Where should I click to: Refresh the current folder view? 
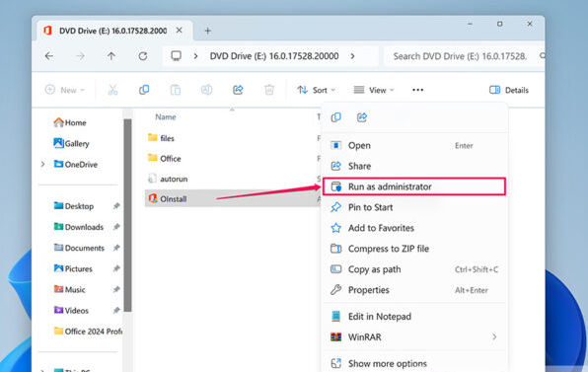point(143,56)
